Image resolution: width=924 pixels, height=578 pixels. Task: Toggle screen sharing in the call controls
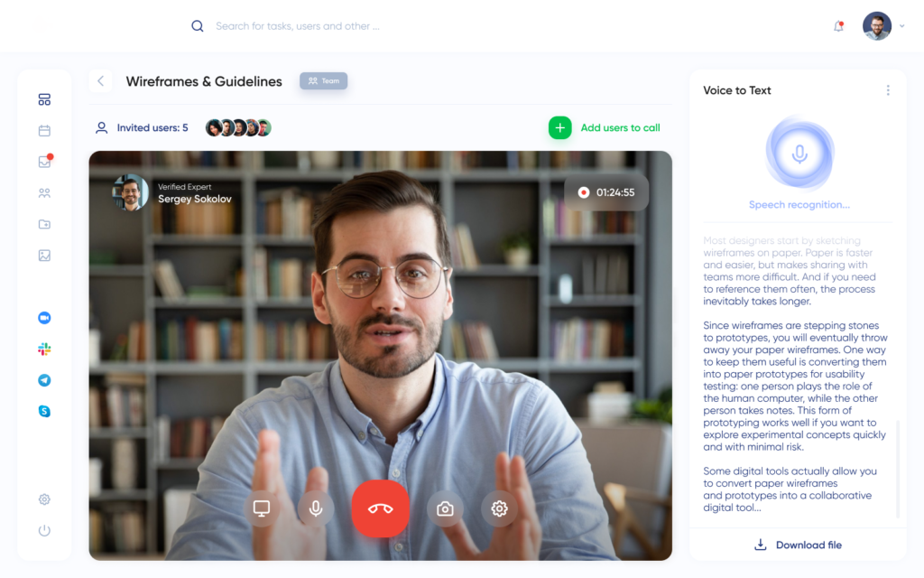[x=262, y=508]
